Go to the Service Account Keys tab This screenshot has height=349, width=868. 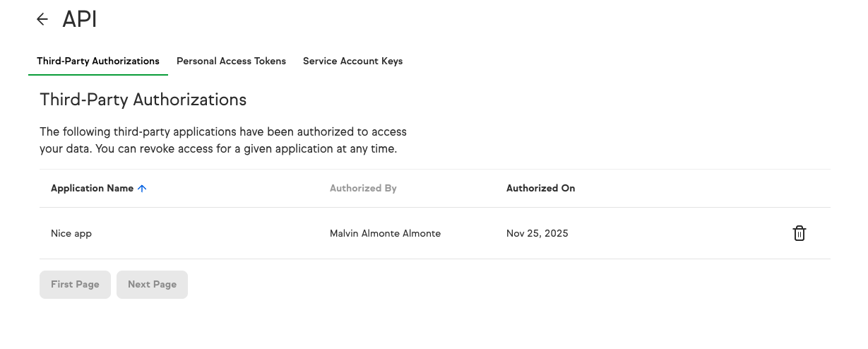tap(352, 61)
